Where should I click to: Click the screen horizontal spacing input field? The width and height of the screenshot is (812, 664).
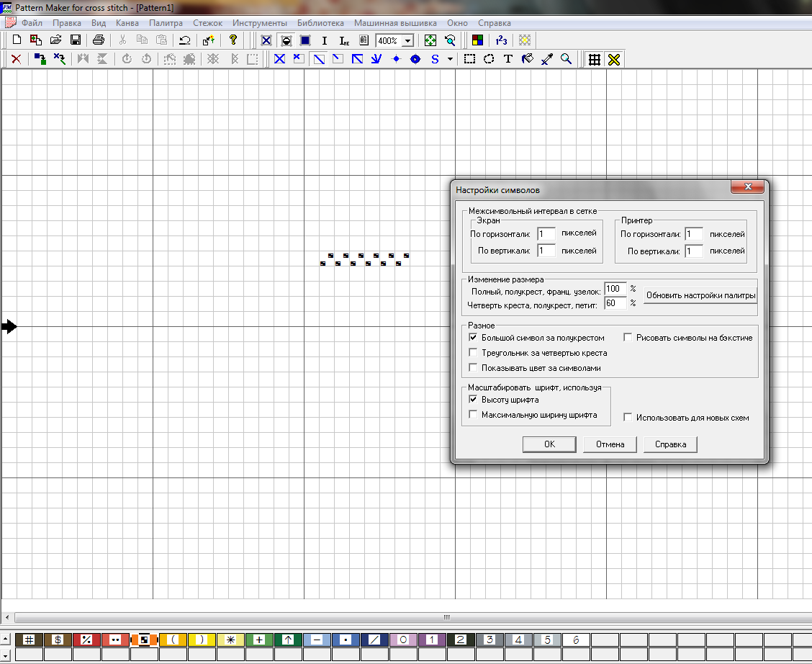pos(546,234)
